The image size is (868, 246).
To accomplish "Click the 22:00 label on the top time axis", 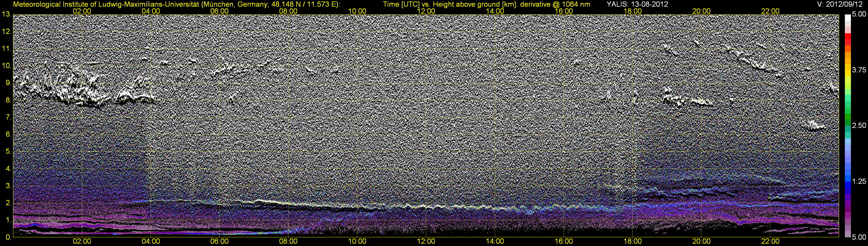I will point(770,11).
